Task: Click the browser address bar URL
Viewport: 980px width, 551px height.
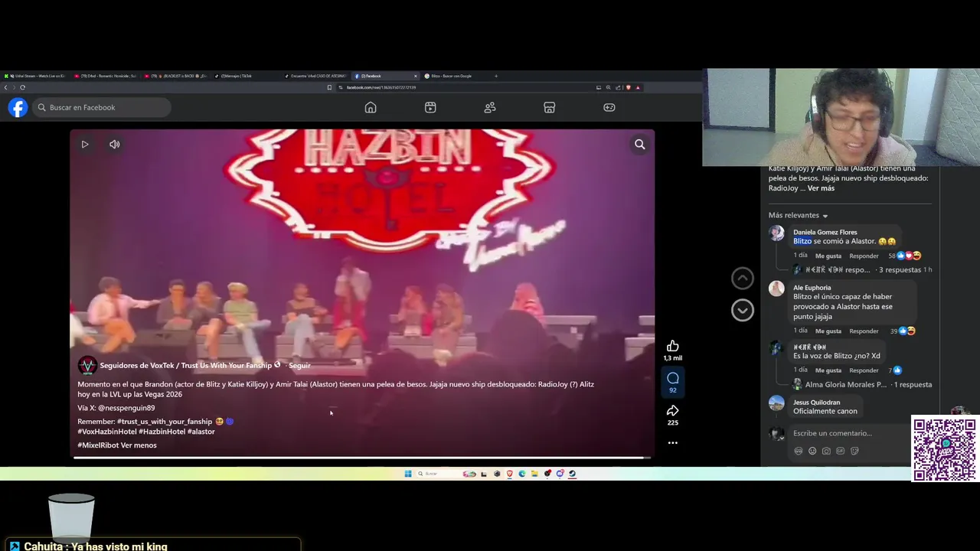Action: pyautogui.click(x=381, y=87)
